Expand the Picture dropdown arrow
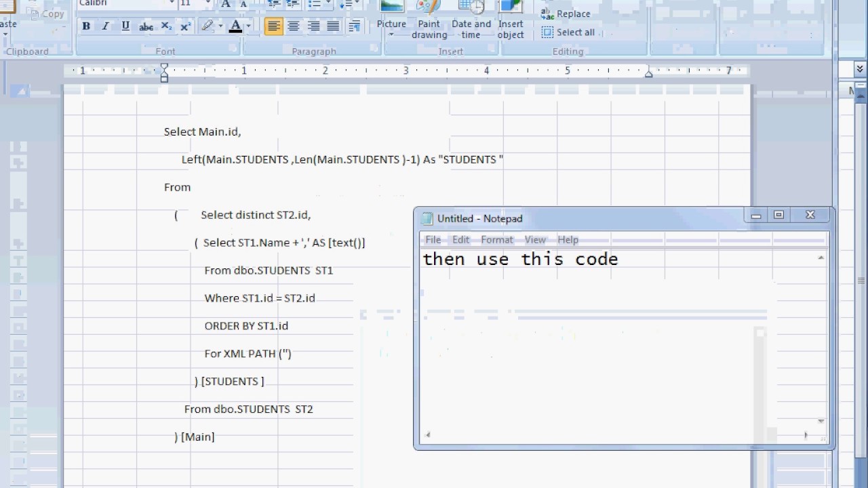868x488 pixels. (391, 34)
